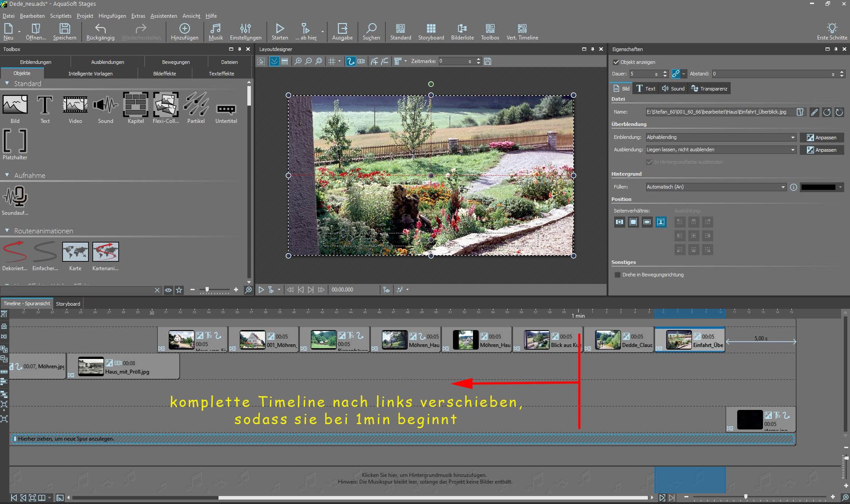Click the Ausgabe export icon
The height and width of the screenshot is (504, 850).
[342, 31]
